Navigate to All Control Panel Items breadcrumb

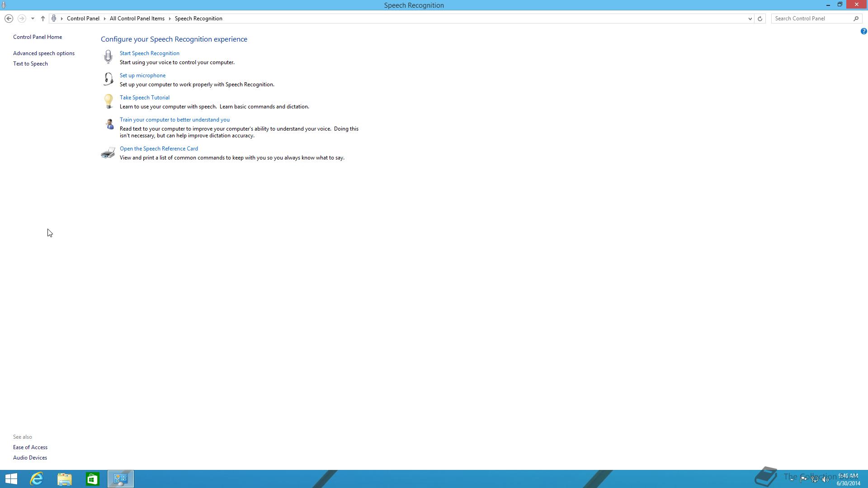point(137,19)
